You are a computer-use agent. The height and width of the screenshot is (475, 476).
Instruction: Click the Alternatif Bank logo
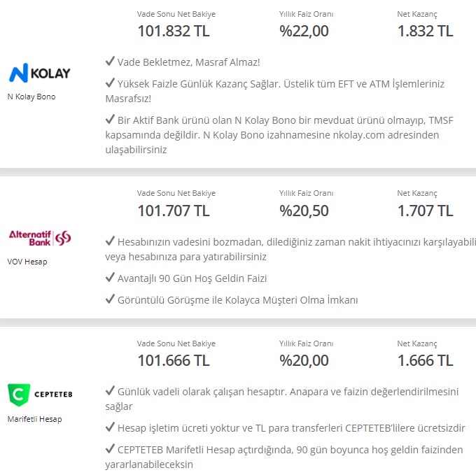click(40, 238)
